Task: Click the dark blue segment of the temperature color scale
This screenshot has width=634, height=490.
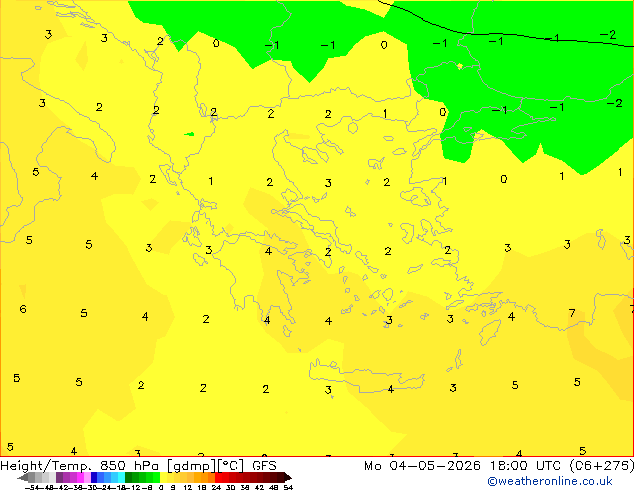Action: (x=94, y=477)
